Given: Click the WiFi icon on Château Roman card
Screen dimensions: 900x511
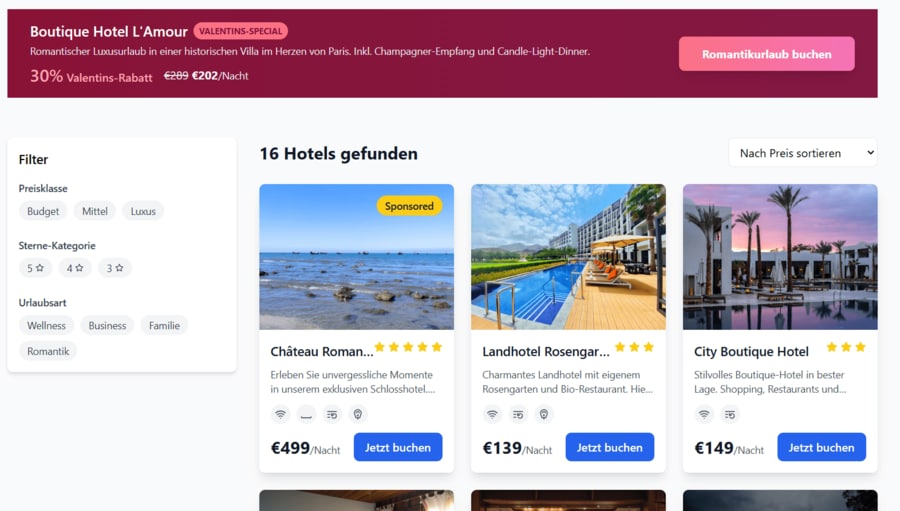Looking at the screenshot, I should [x=280, y=414].
